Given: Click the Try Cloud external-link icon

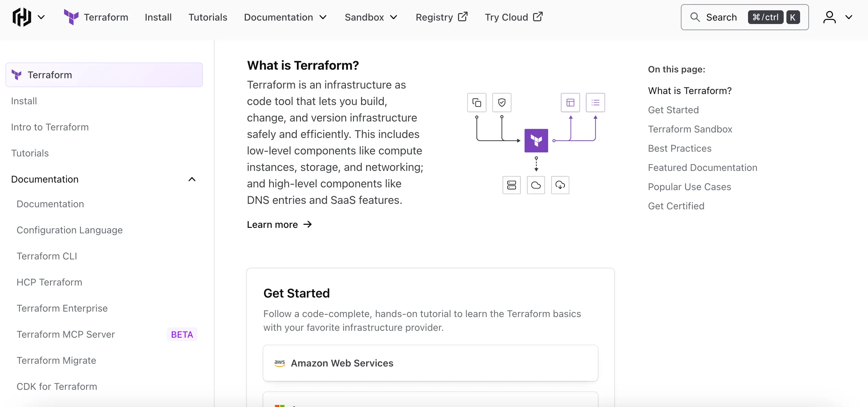Looking at the screenshot, I should (538, 16).
